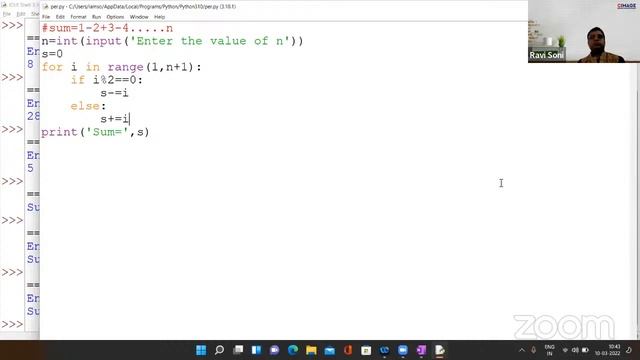Viewport: 640px width, 360px height.
Task: Click the print('Sum=',s) line
Action: tap(95, 132)
